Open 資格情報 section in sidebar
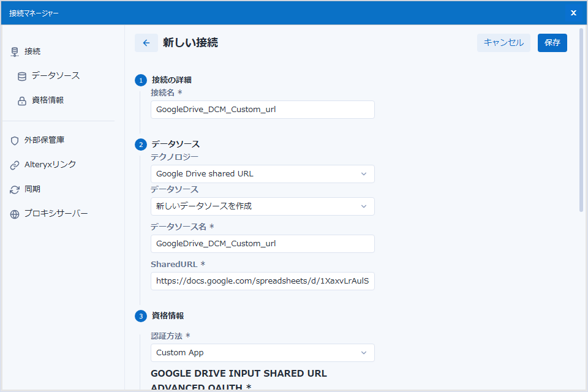The height and width of the screenshot is (392, 588). tap(48, 100)
